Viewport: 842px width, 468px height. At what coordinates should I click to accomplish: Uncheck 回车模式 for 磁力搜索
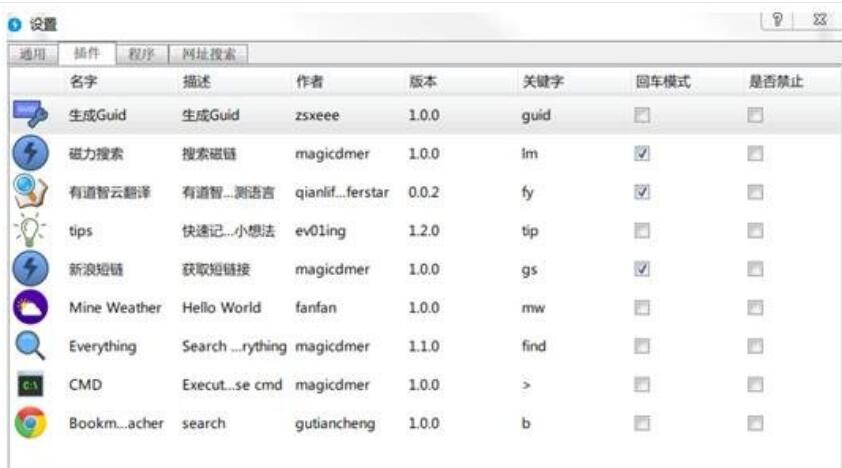point(642,153)
